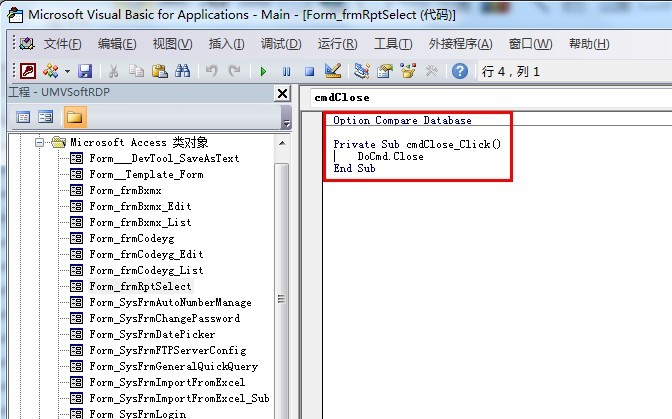Close the project explorer panel
This screenshot has height=419, width=672.
[x=282, y=93]
